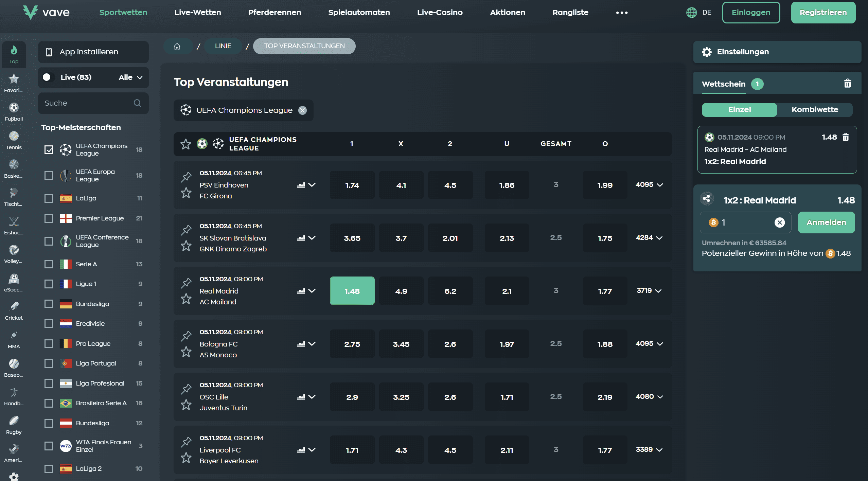The width and height of the screenshot is (868, 481).
Task: Click the vave logo
Action: pyautogui.click(x=46, y=13)
